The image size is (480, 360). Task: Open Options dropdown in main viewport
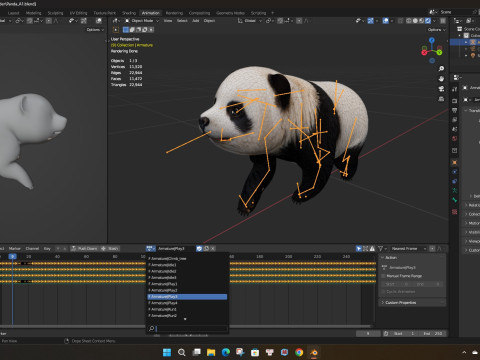coord(437,30)
